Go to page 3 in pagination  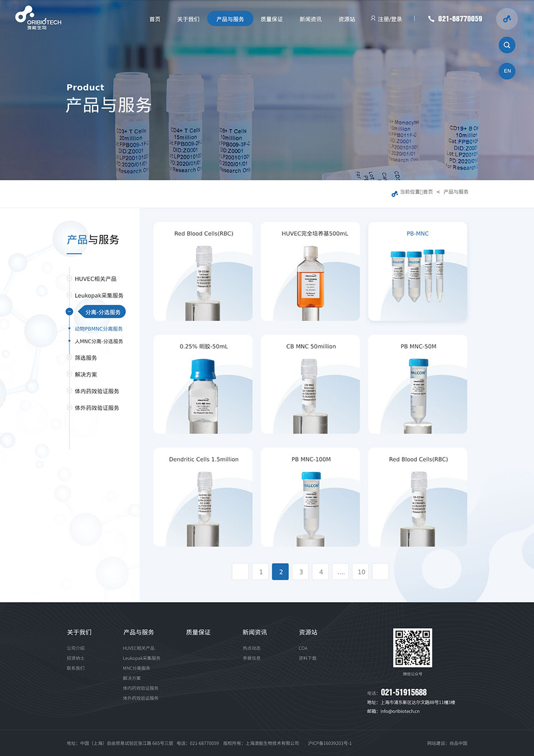tap(301, 572)
